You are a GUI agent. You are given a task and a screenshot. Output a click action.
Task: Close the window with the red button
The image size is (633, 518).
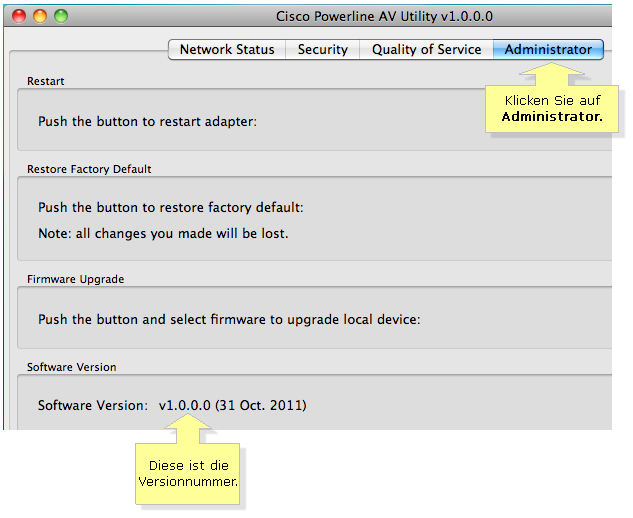tap(19, 16)
